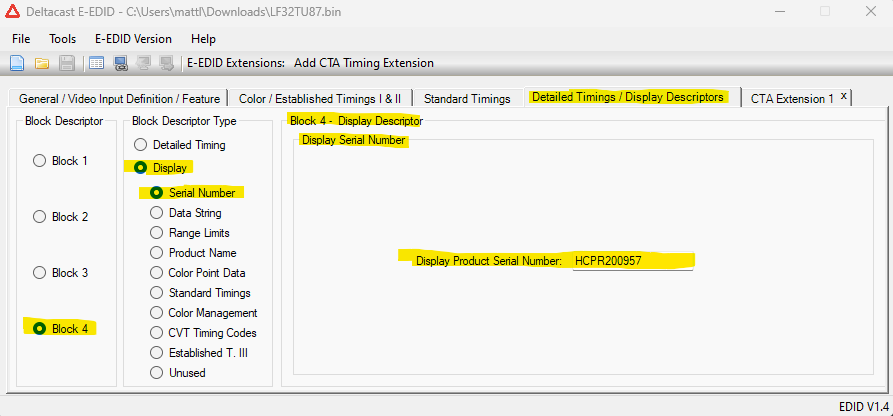Click the Save floppy disk toolbar icon
Image resolution: width=893 pixels, height=416 pixels.
(67, 63)
